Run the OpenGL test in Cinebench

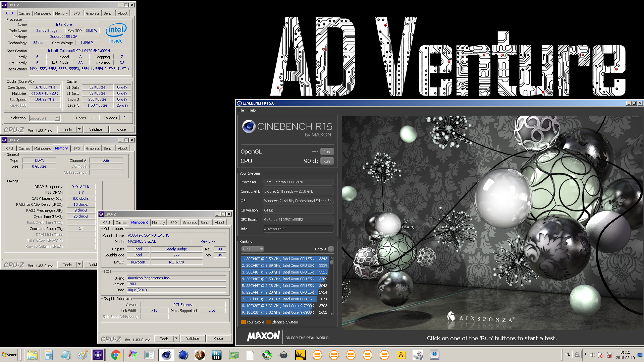(327, 152)
